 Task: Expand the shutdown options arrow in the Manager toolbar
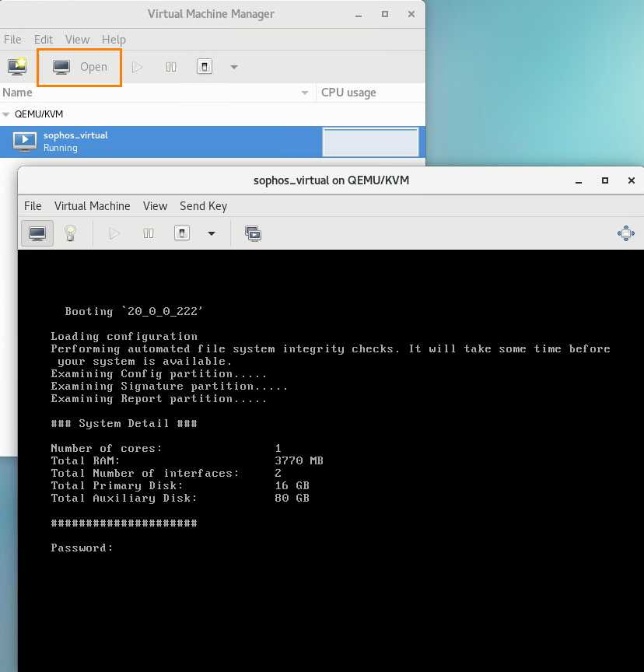click(234, 67)
